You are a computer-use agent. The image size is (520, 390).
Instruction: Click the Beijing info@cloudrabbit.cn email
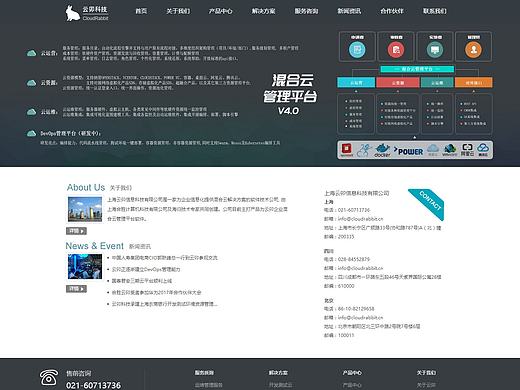pyautogui.click(x=360, y=318)
